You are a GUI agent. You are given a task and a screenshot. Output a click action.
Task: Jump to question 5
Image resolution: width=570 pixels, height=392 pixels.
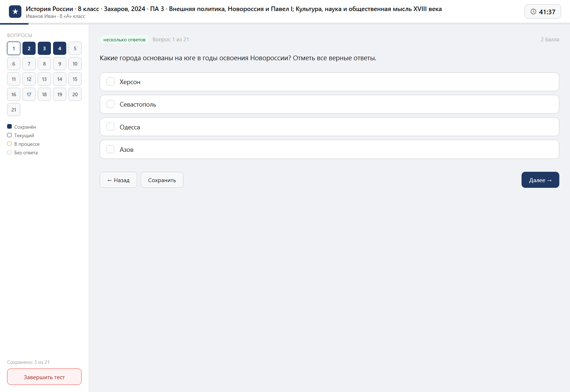tap(75, 48)
